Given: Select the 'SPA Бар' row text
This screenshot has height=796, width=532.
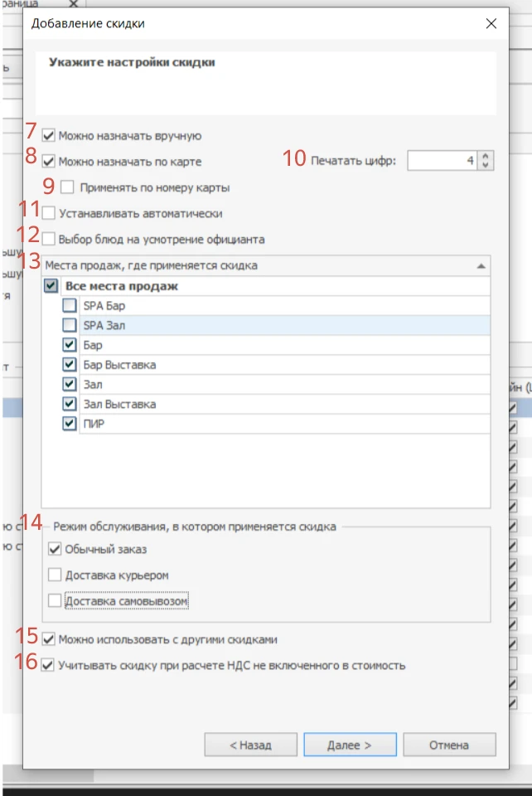Looking at the screenshot, I should pyautogui.click(x=104, y=306).
